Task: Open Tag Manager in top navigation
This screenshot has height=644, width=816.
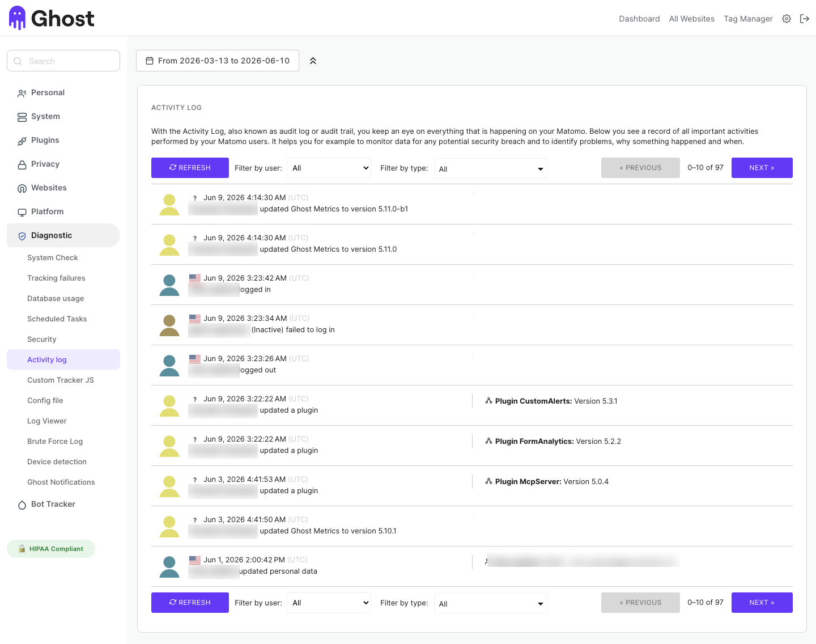Action: pyautogui.click(x=748, y=19)
